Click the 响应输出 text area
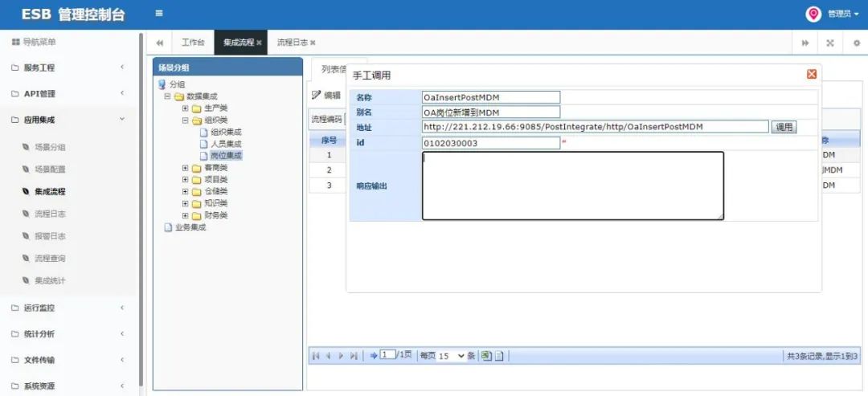The image size is (868, 396). [x=573, y=186]
